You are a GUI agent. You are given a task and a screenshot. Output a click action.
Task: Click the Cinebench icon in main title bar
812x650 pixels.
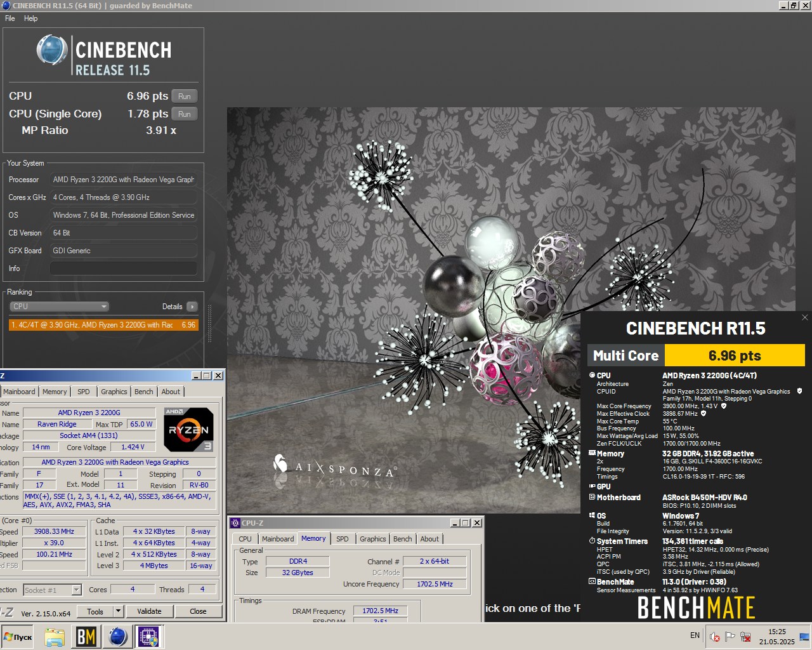point(6,5)
